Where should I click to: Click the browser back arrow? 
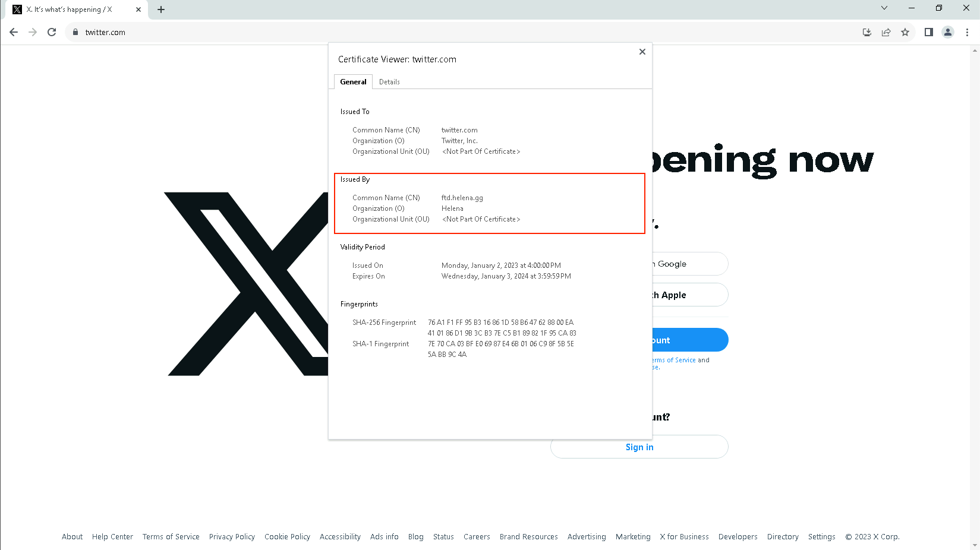click(x=14, y=32)
